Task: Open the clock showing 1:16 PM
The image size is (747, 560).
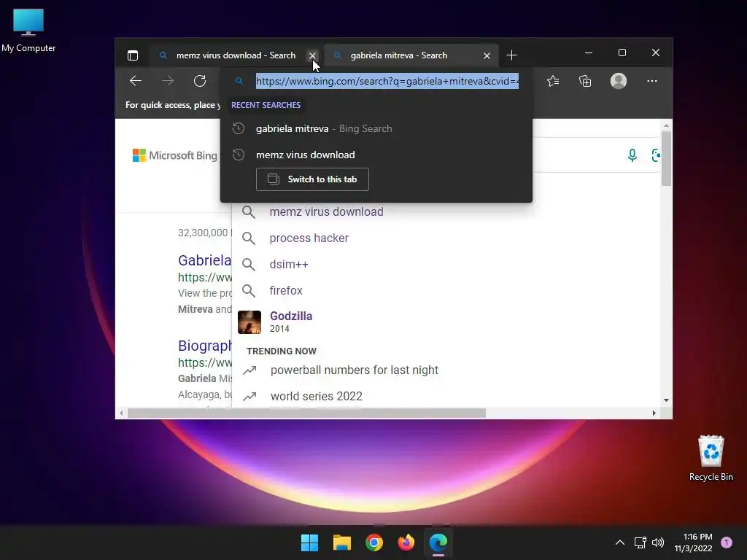Action: point(693,542)
